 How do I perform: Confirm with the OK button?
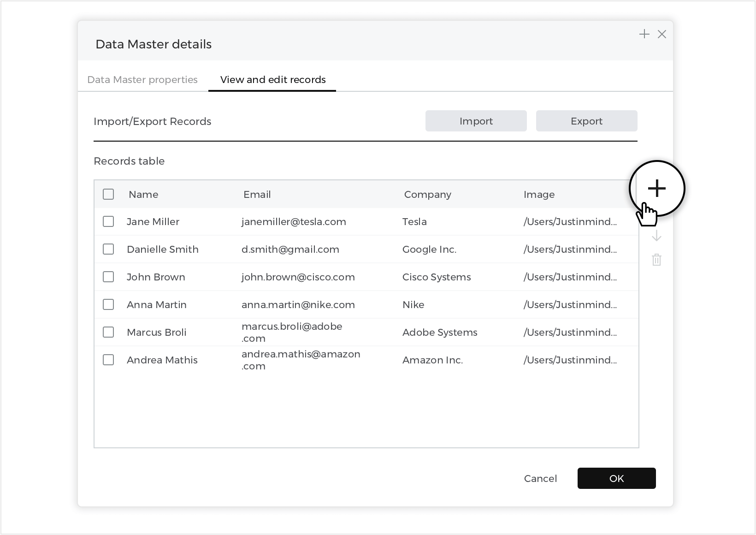pyautogui.click(x=616, y=479)
